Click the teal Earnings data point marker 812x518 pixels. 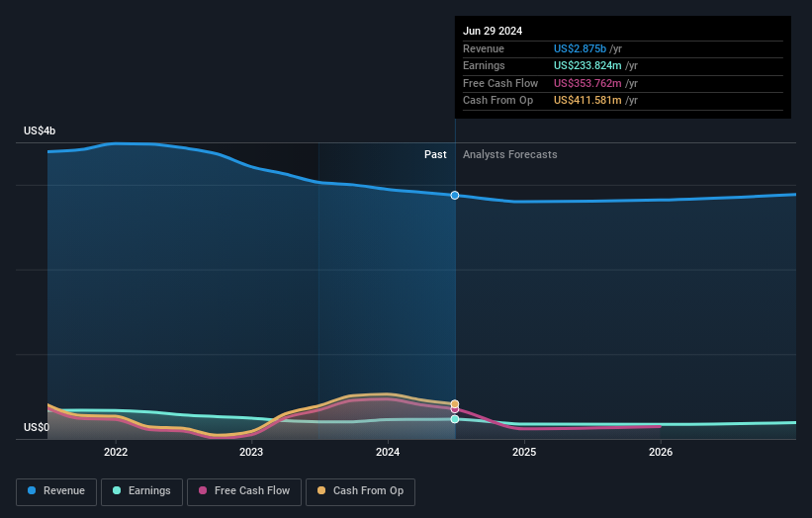[x=455, y=419]
